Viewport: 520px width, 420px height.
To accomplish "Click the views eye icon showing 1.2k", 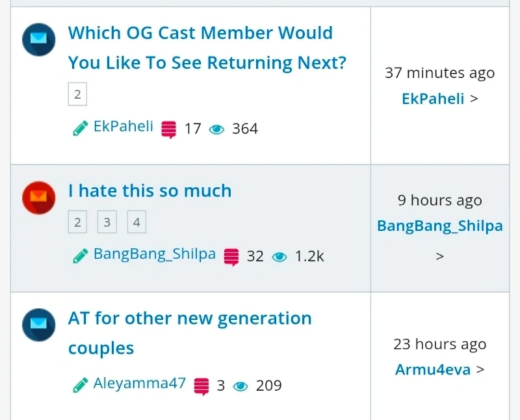I will click(279, 257).
